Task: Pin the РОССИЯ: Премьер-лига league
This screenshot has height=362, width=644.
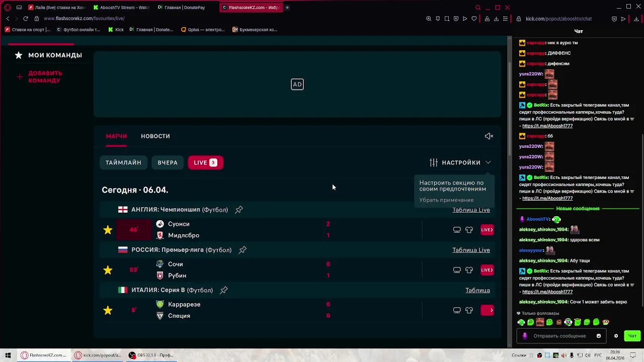Action: point(243,250)
